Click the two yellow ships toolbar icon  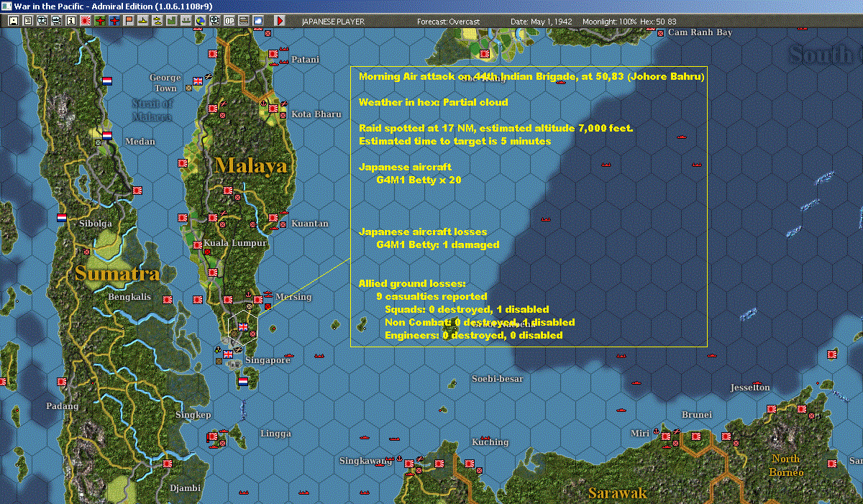click(157, 21)
